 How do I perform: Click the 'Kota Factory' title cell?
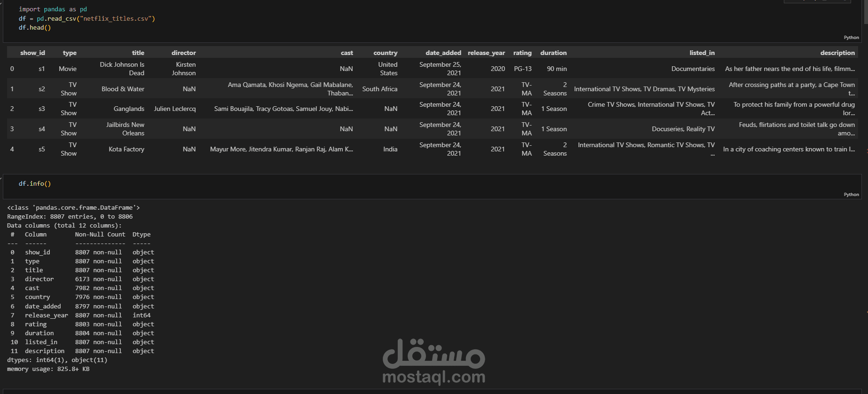pyautogui.click(x=126, y=150)
